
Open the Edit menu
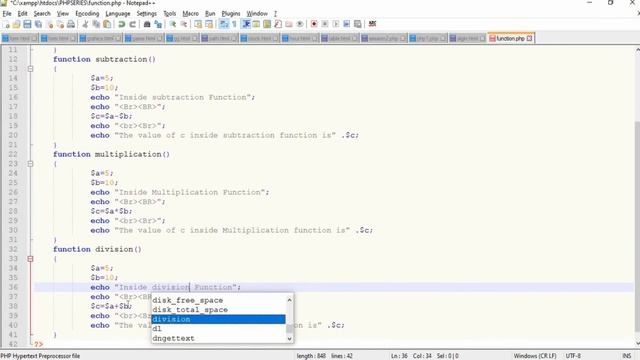coord(22,13)
